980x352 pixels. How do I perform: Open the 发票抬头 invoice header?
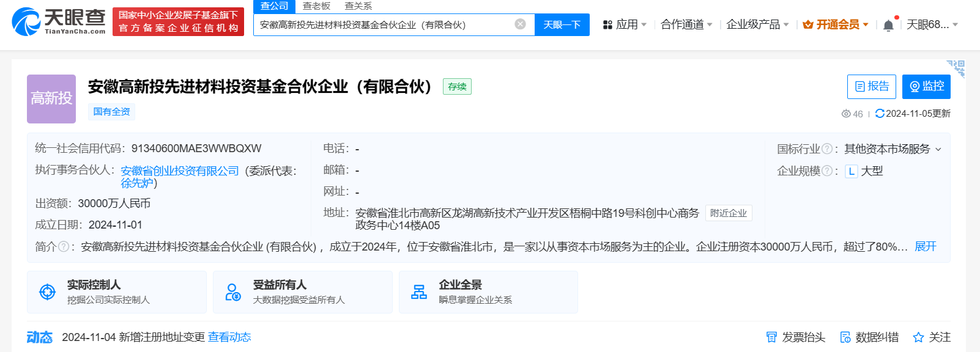pyautogui.click(x=796, y=337)
